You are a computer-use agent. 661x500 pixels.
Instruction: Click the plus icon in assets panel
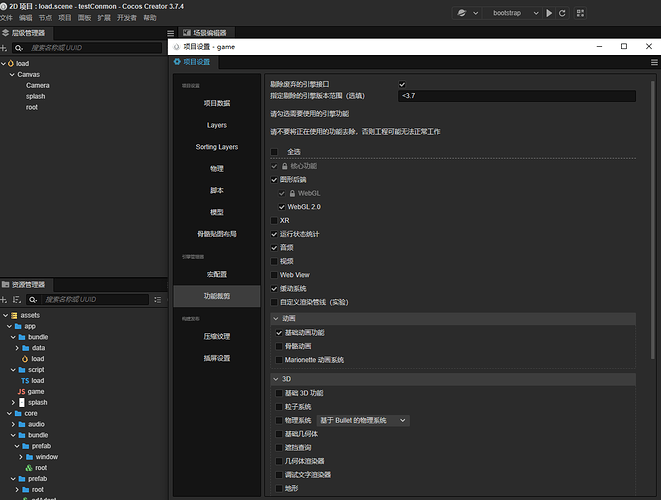(x=4, y=299)
